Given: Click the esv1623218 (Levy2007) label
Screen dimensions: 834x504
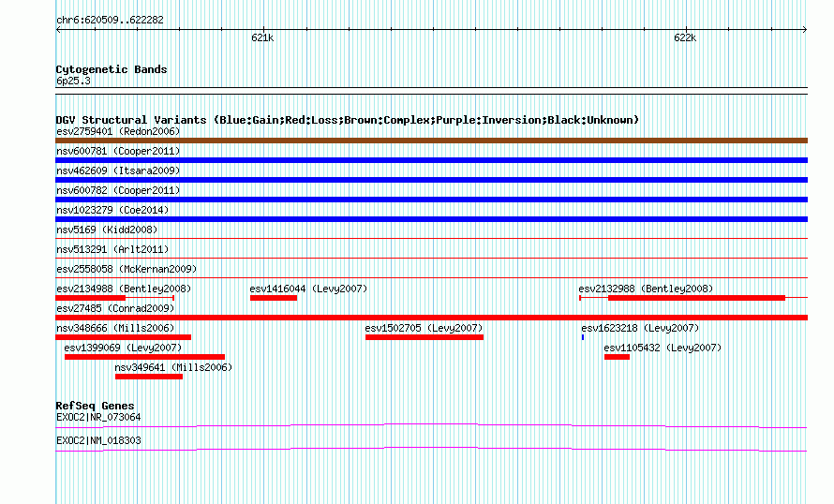Looking at the screenshot, I should click(x=640, y=328).
